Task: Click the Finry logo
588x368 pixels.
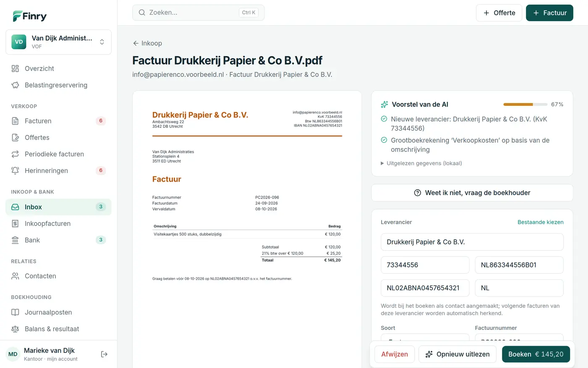Action: 29,16
